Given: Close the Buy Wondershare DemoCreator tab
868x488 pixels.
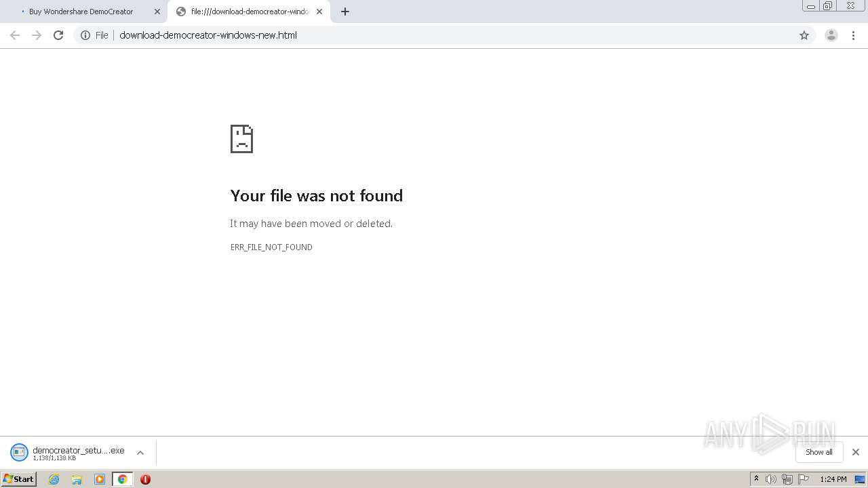Looking at the screenshot, I should point(157,12).
